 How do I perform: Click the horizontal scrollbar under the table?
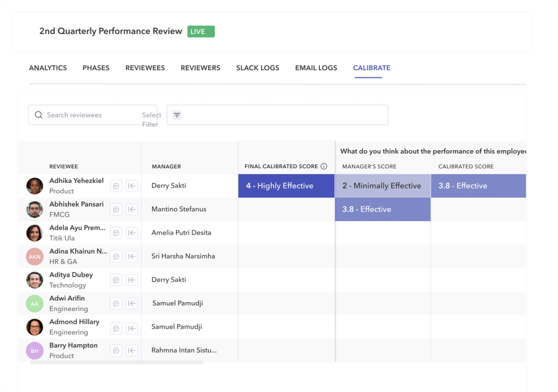117,363
